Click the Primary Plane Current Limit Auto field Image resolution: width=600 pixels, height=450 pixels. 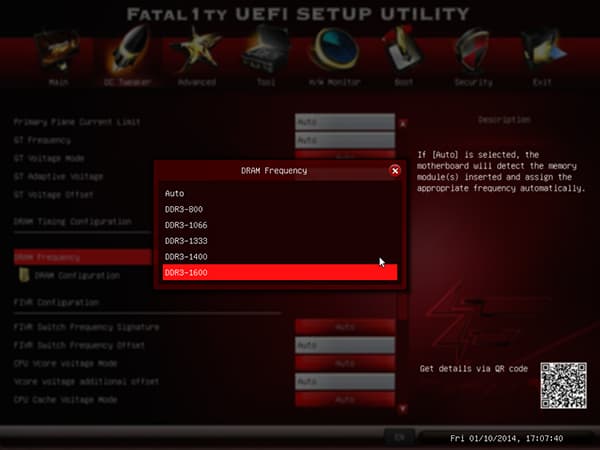click(345, 122)
